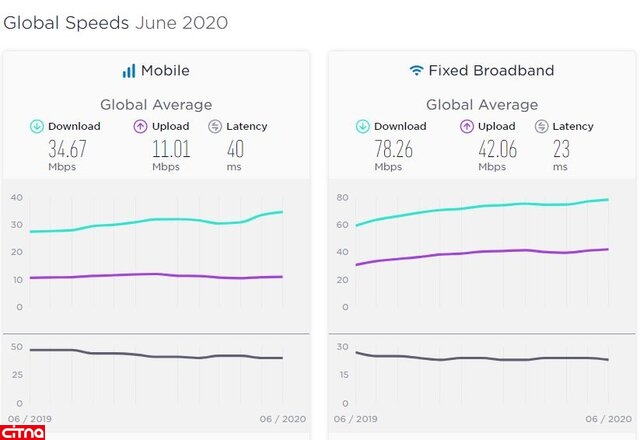Click the Mobile teal download trend line

(150, 220)
